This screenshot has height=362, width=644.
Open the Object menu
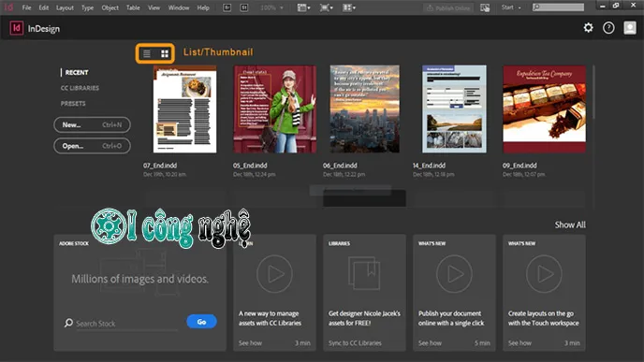click(110, 7)
